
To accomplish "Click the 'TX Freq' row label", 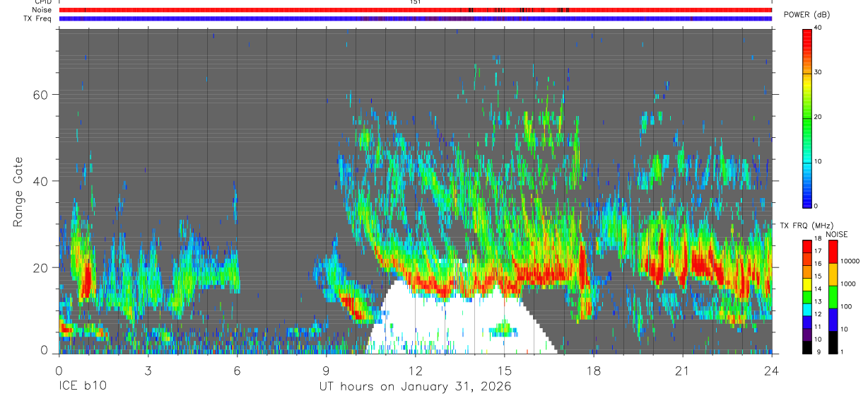I will click(x=37, y=18).
